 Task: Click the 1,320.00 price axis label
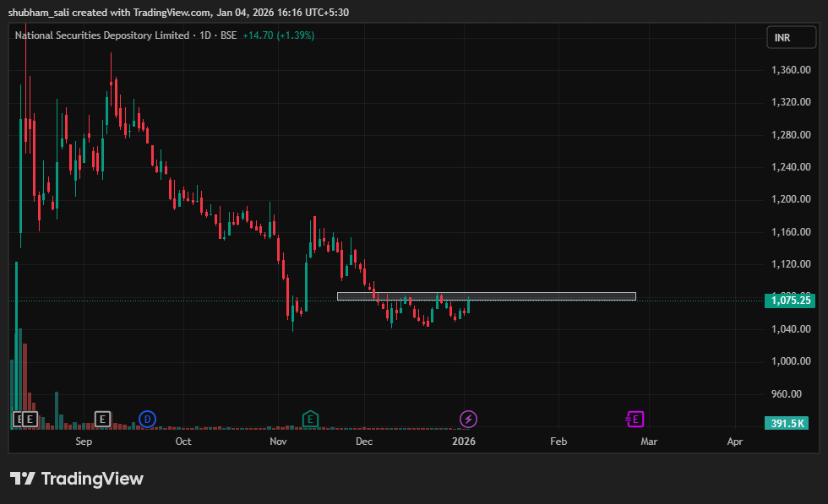(x=791, y=102)
